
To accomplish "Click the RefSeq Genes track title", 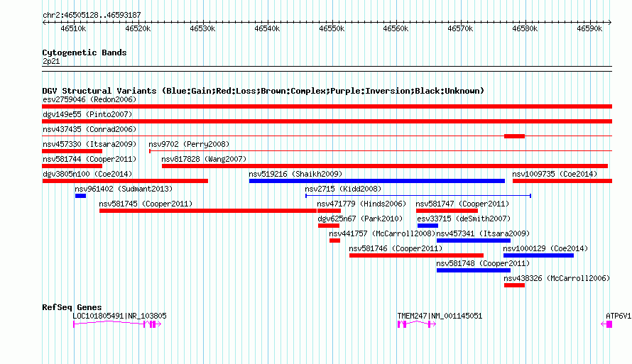I will (72, 307).
